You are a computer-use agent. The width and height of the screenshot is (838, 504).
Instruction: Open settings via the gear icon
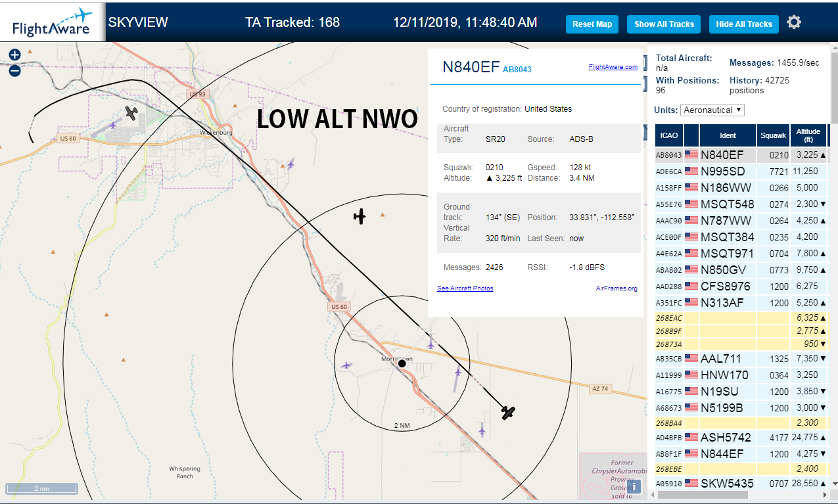pos(794,22)
